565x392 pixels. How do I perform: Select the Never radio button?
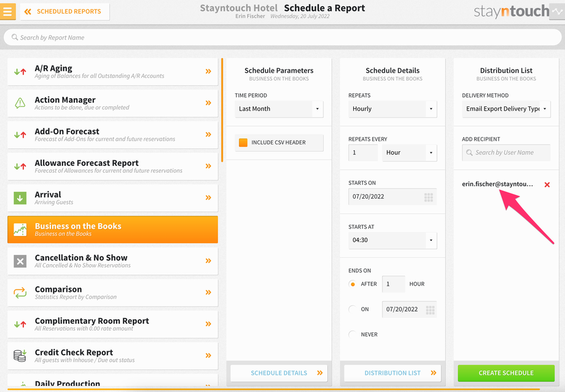coord(353,335)
